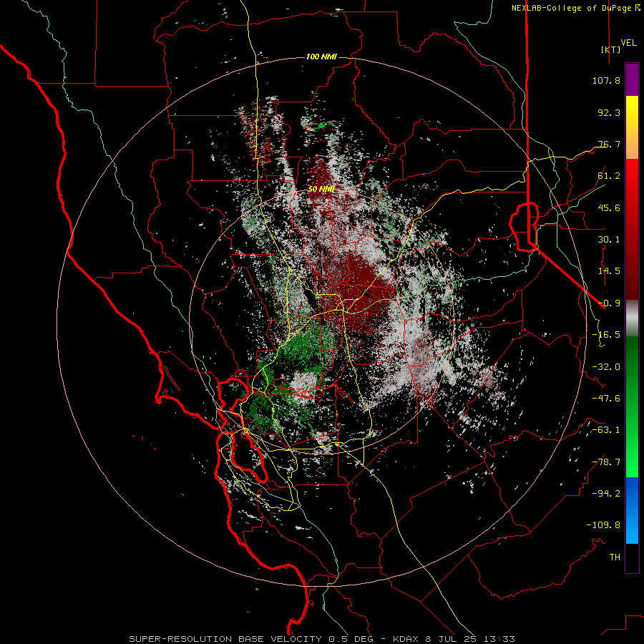Click the Super-Resolution Base Velocity caption text
The image size is (644, 644).
click(x=321, y=639)
